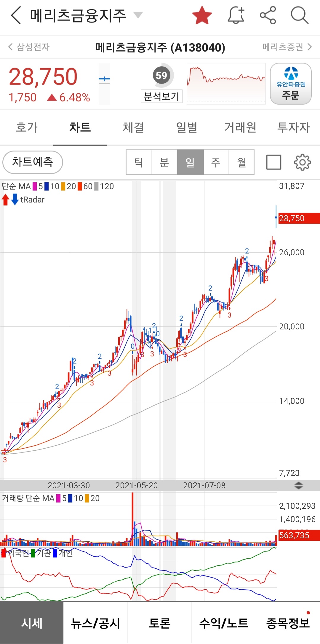Viewport: 320px width, 644px height.
Task: Tap the orange MA 20 swatch
Action: [63, 186]
